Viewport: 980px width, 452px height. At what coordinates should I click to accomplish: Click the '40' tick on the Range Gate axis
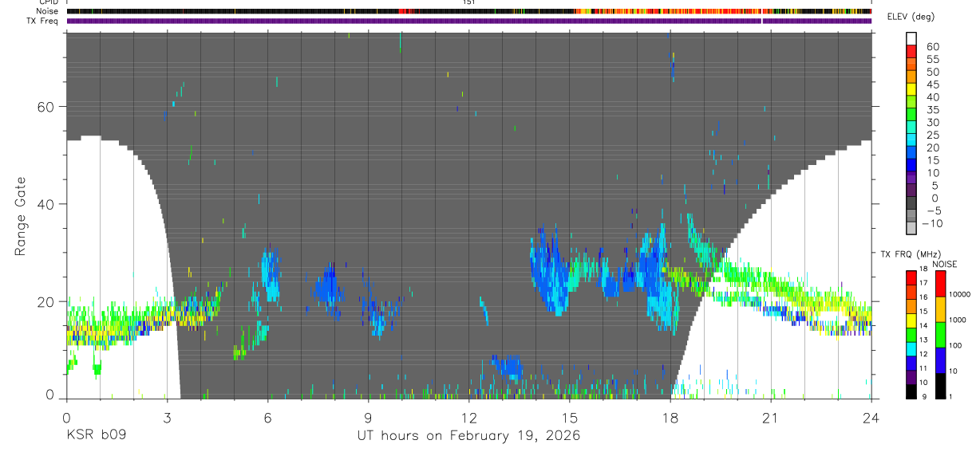[45, 204]
